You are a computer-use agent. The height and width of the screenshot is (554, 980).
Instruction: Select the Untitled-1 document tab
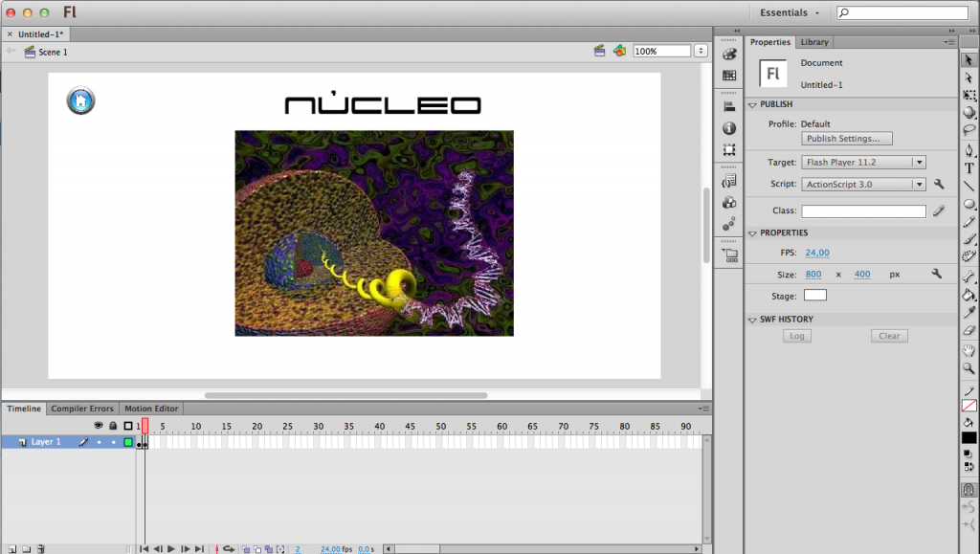40,34
